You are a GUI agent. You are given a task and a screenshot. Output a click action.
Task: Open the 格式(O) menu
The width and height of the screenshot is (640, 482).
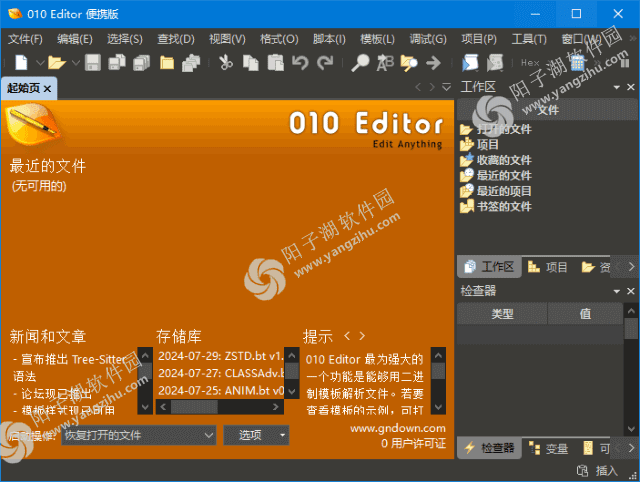[x=279, y=39]
